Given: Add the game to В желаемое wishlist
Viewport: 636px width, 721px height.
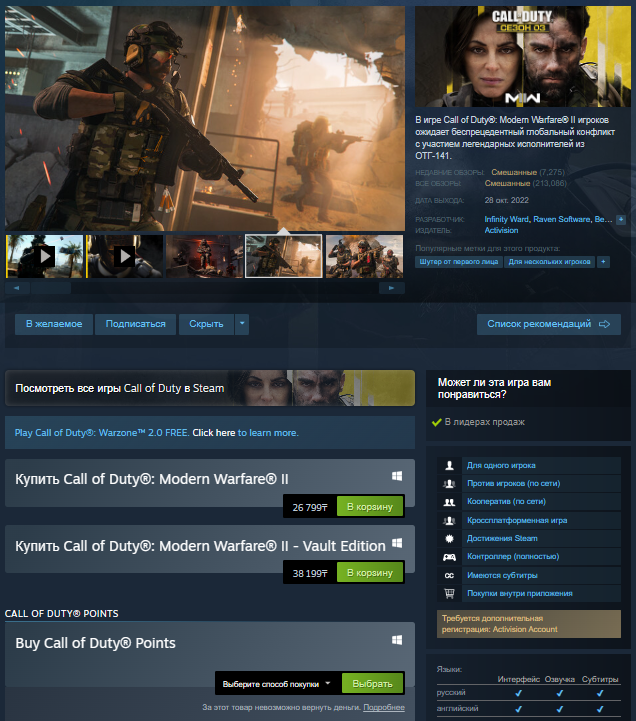Looking at the screenshot, I should coord(54,324).
